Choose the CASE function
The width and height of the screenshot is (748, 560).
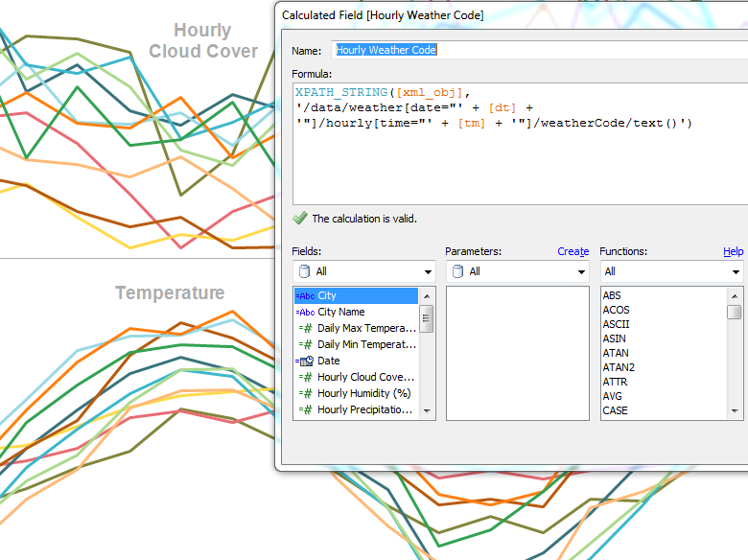click(615, 410)
